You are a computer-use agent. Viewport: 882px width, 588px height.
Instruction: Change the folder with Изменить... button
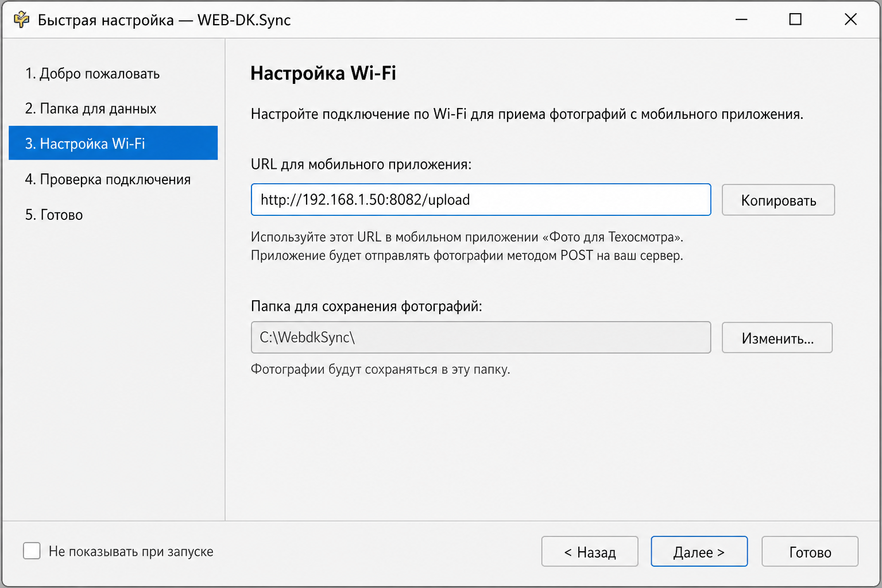click(777, 338)
